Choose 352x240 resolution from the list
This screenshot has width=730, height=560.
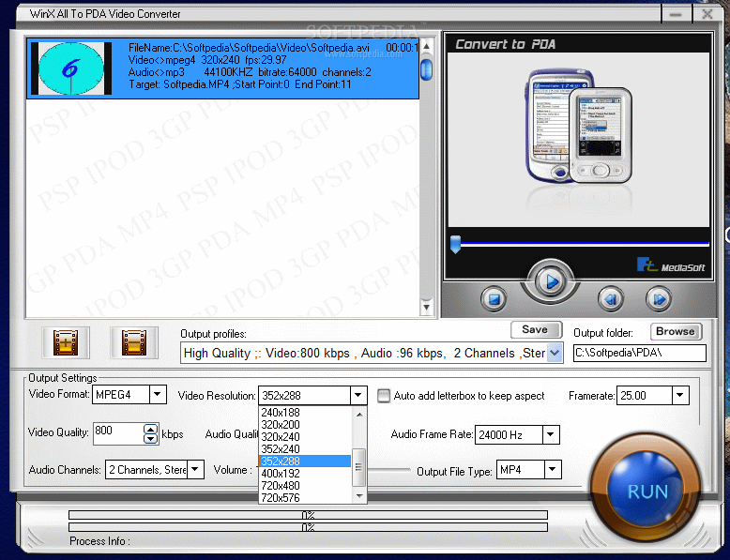305,448
